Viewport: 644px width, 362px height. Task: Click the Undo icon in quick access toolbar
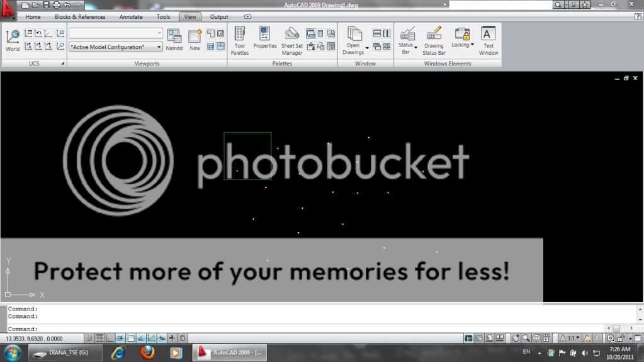coord(67,5)
